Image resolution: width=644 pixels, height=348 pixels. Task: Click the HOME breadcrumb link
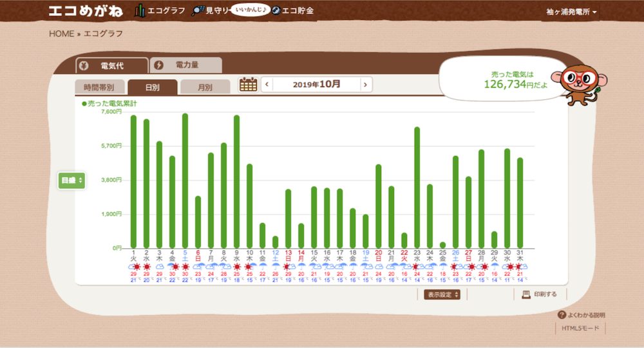(x=61, y=34)
